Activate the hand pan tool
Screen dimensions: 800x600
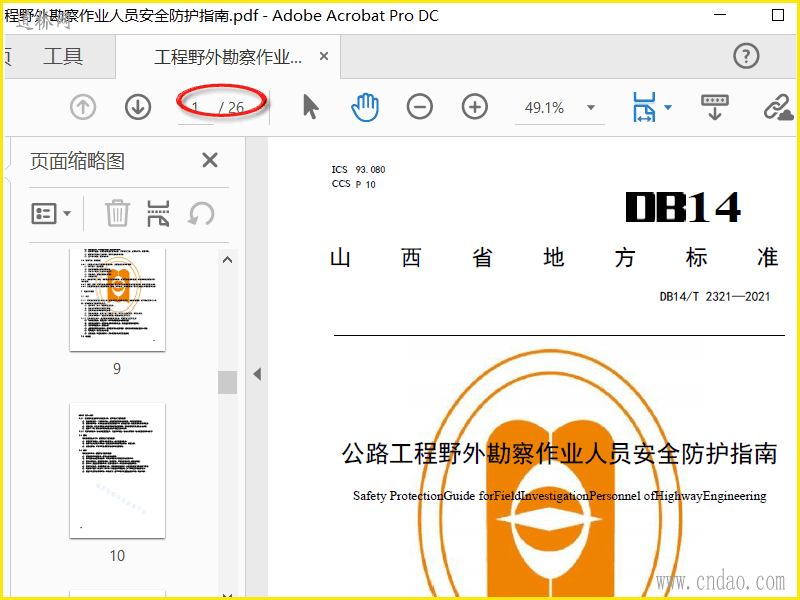(365, 108)
